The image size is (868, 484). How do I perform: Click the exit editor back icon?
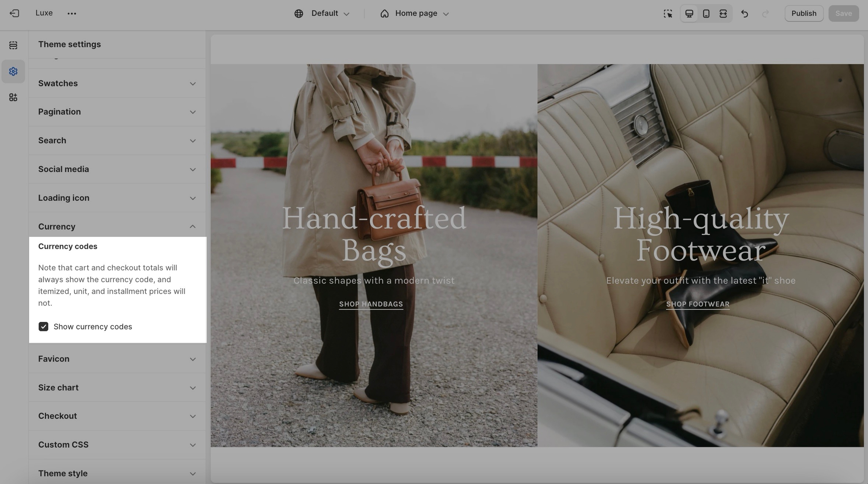14,14
